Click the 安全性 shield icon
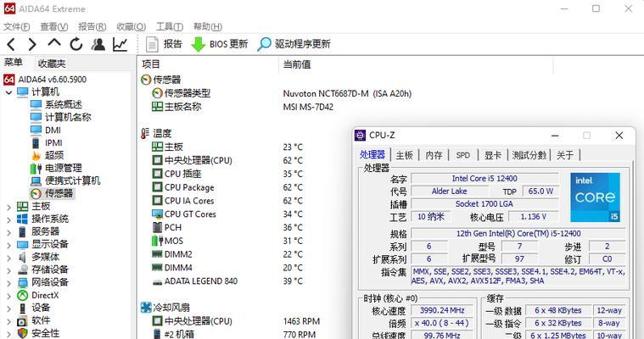This screenshot has height=339, width=644. point(23,333)
